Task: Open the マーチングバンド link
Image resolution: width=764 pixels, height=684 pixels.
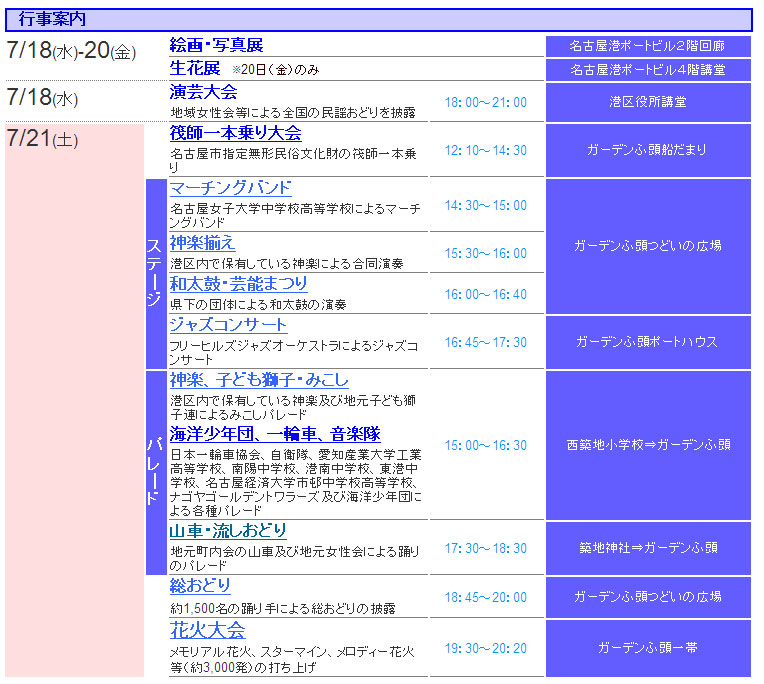Action: click(x=230, y=188)
